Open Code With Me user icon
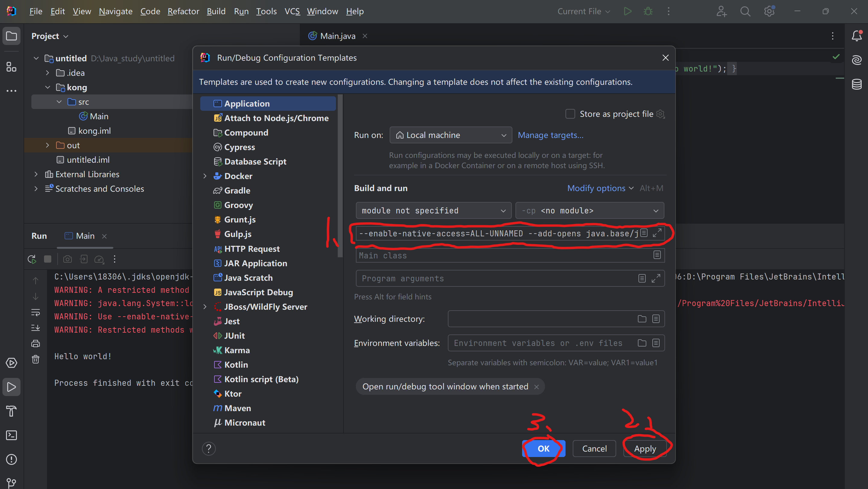The width and height of the screenshot is (868, 489). tap(721, 11)
